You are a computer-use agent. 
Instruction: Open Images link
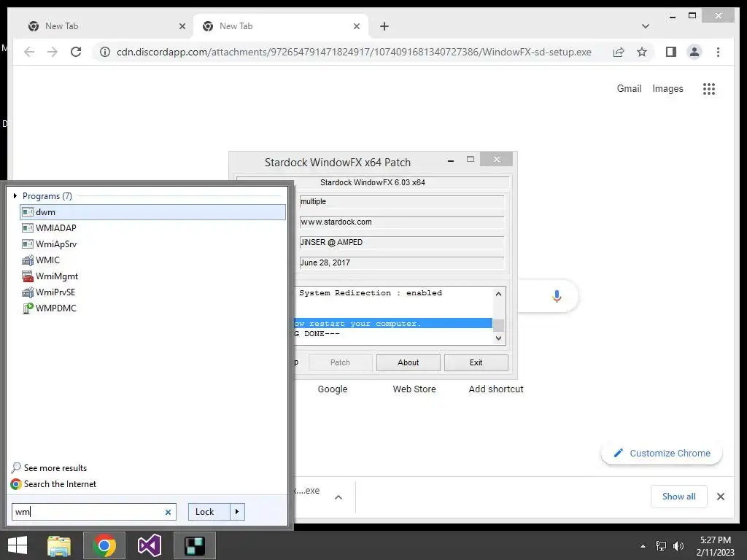click(667, 88)
